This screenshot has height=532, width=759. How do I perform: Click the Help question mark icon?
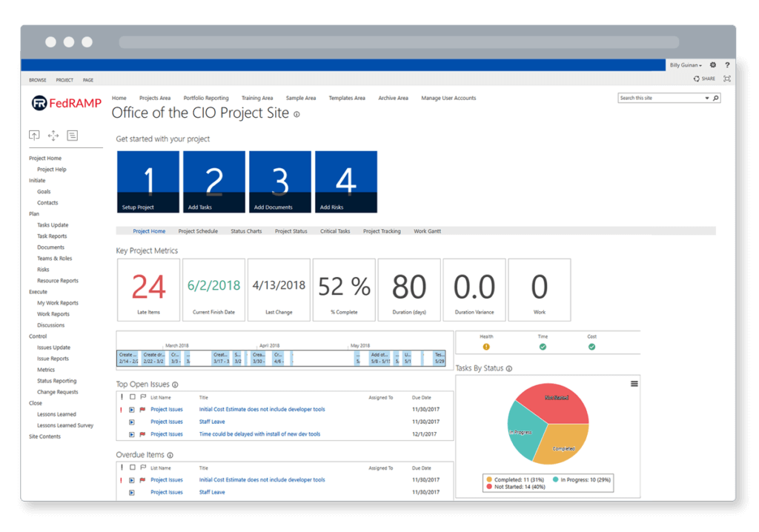(x=727, y=65)
